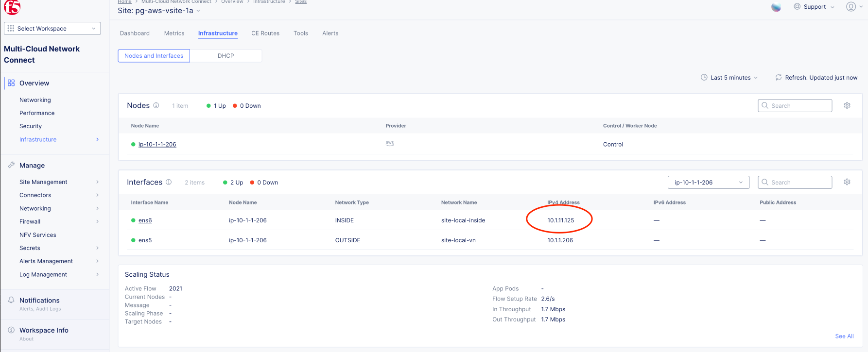The height and width of the screenshot is (352, 868).
Task: Click the info icon beside Nodes
Action: [156, 105]
